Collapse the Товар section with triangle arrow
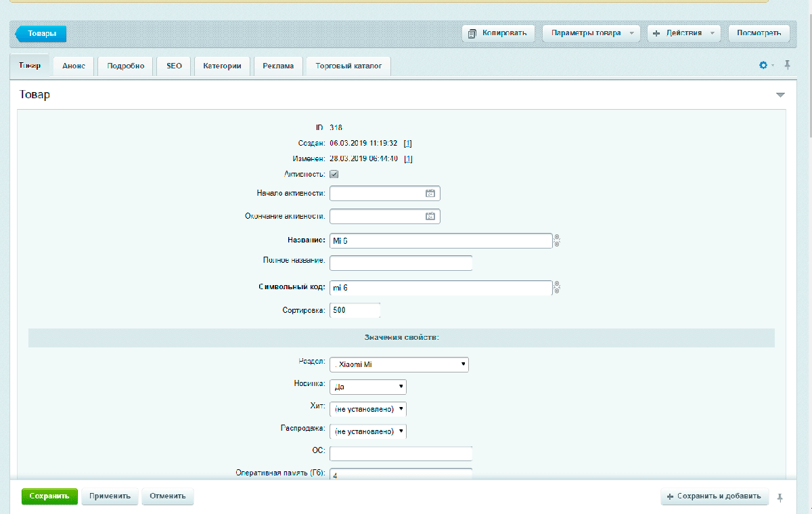Screen dimensions: 812x514 pyautogui.click(x=780, y=95)
